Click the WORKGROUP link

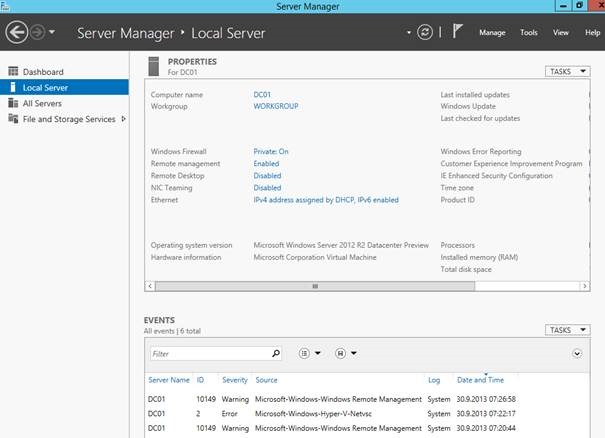pos(276,106)
